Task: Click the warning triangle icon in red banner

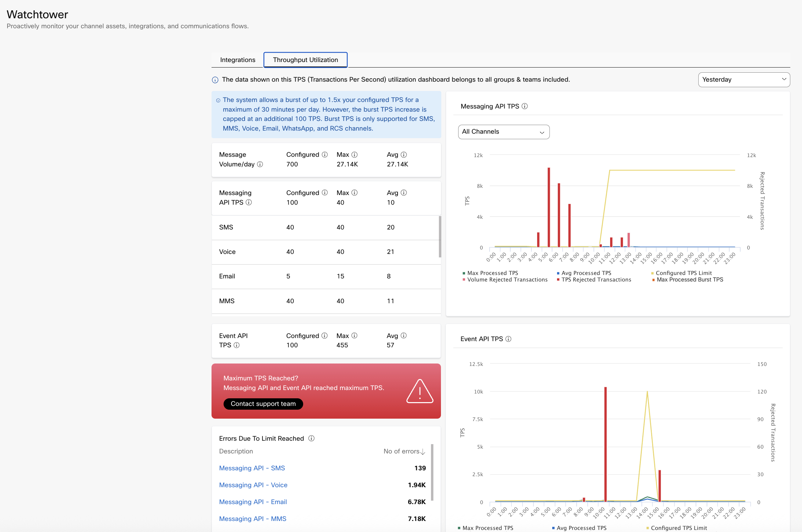Action: point(420,391)
